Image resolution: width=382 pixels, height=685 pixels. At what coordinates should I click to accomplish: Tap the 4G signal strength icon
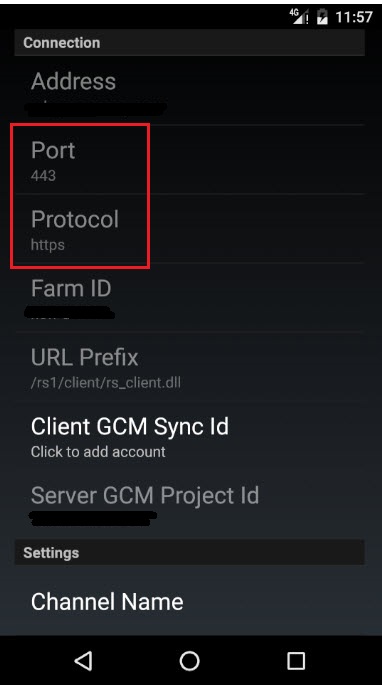(x=299, y=16)
